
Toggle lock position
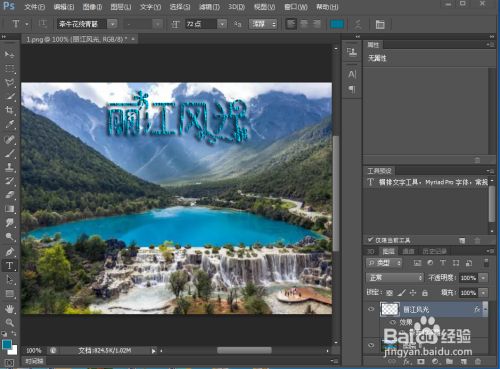pos(413,293)
